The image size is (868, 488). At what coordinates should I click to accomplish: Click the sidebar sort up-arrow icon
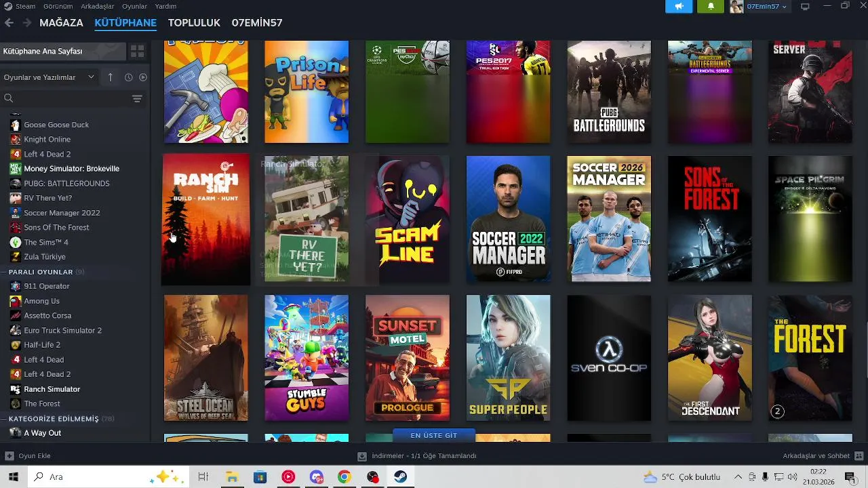click(110, 77)
